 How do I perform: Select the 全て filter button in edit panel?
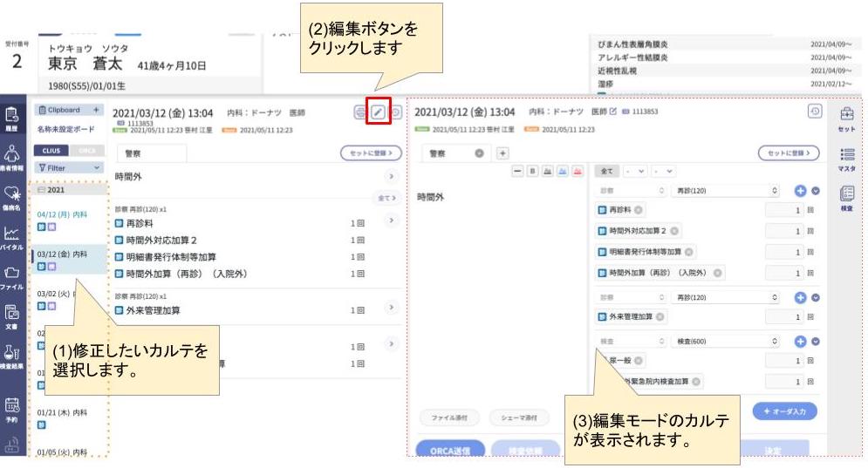[x=606, y=171]
